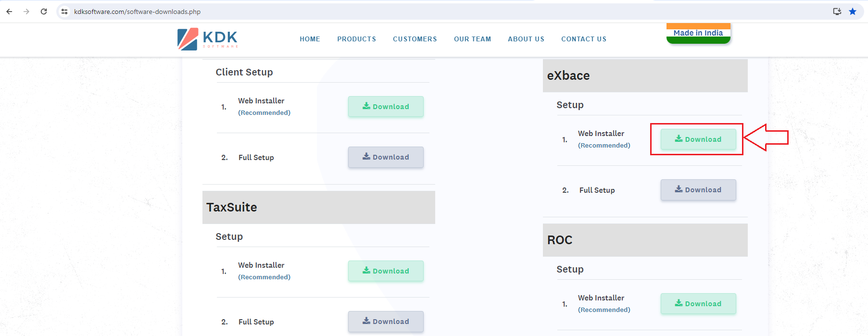Bookmark this page with star icon

[x=853, y=12]
